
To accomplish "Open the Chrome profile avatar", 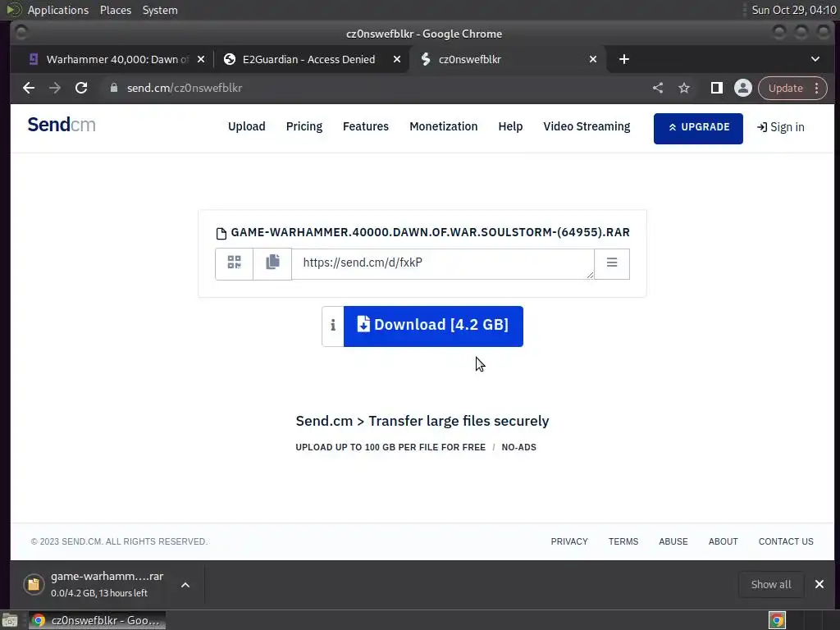I will coord(743,88).
